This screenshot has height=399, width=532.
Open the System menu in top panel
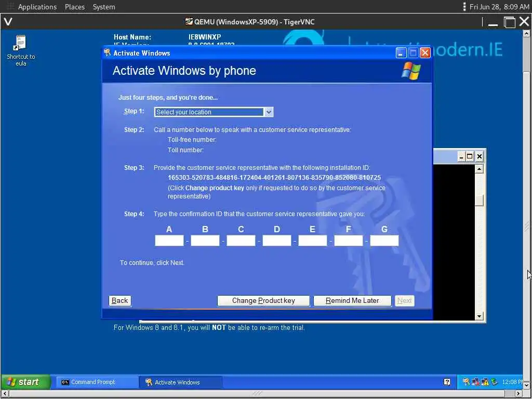(104, 7)
